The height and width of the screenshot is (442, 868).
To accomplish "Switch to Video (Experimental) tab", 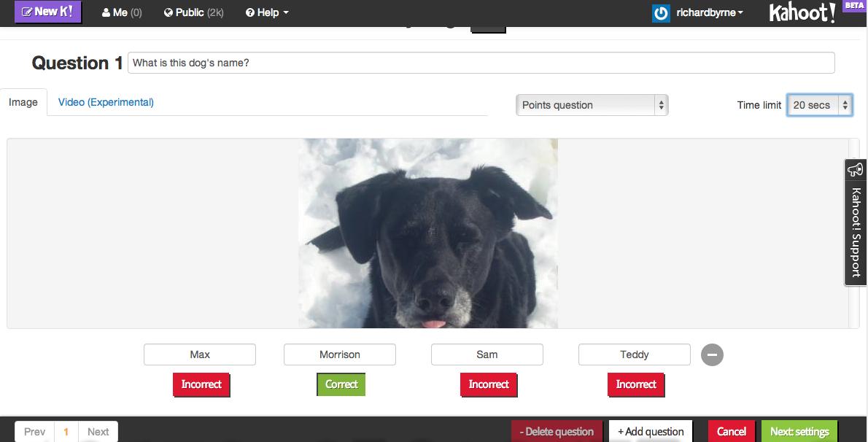I will point(106,102).
